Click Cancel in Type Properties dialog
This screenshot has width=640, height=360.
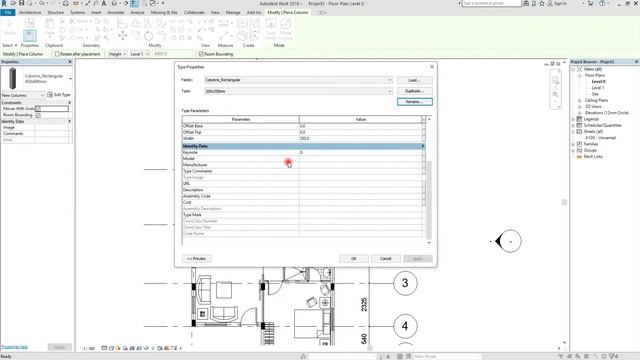coord(386,259)
